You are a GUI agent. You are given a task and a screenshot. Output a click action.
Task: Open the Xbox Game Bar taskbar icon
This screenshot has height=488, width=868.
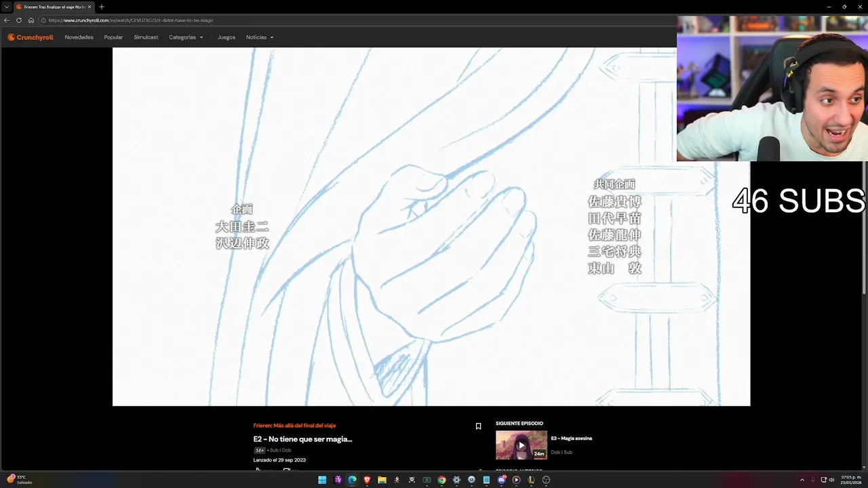pyautogui.click(x=427, y=480)
